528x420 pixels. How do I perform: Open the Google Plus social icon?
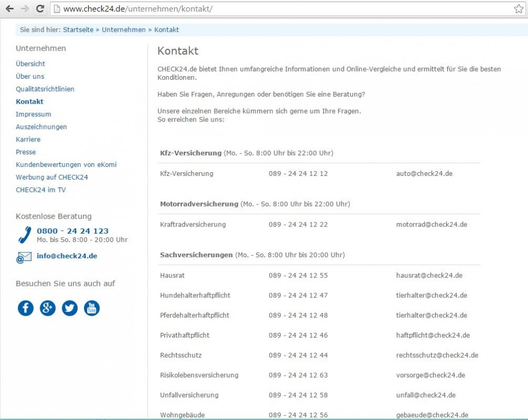coord(48,308)
